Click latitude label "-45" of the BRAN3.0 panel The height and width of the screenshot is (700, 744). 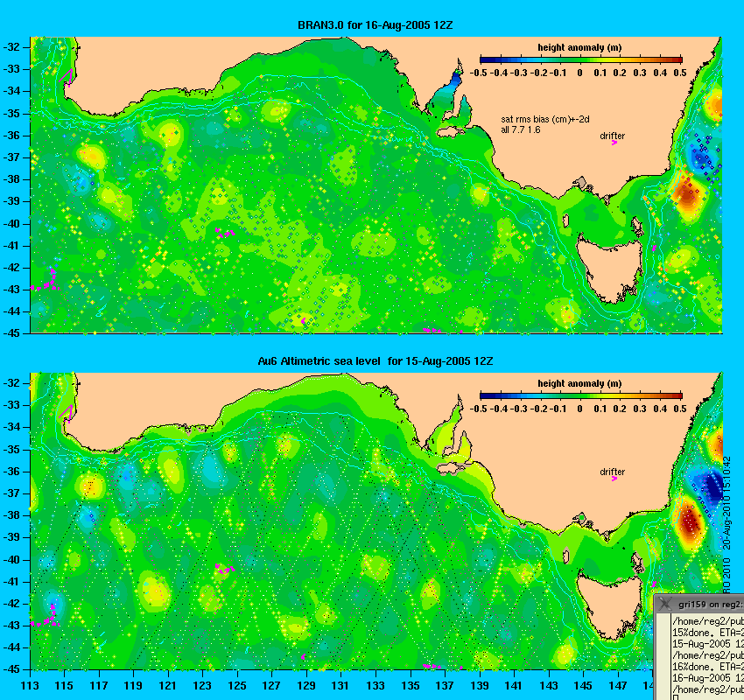pos(11,333)
